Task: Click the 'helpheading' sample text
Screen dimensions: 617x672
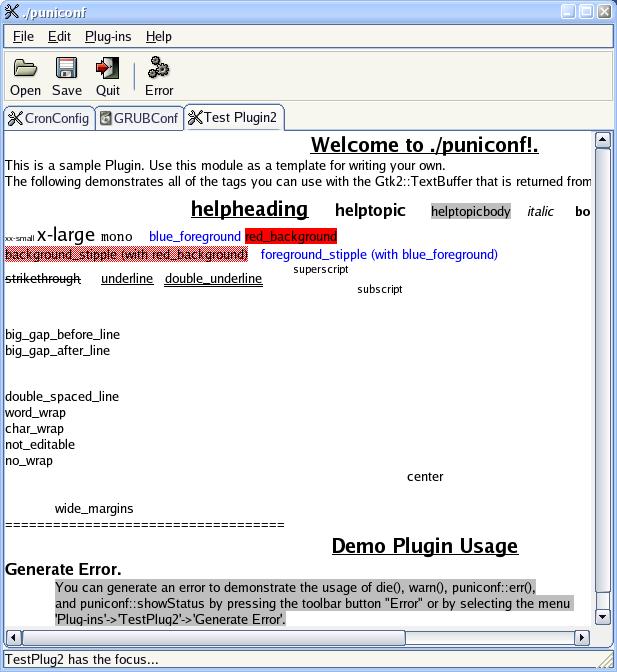Action: pyautogui.click(x=249, y=210)
